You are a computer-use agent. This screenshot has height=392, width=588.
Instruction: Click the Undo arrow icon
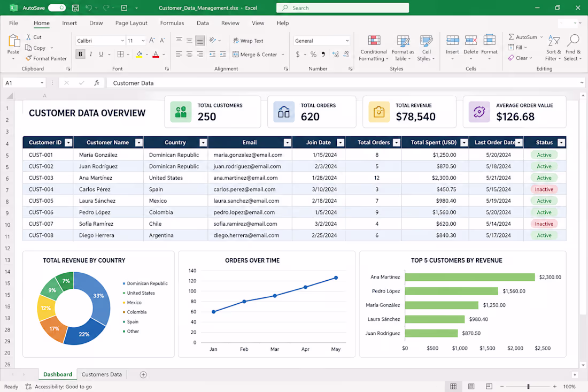point(89,8)
